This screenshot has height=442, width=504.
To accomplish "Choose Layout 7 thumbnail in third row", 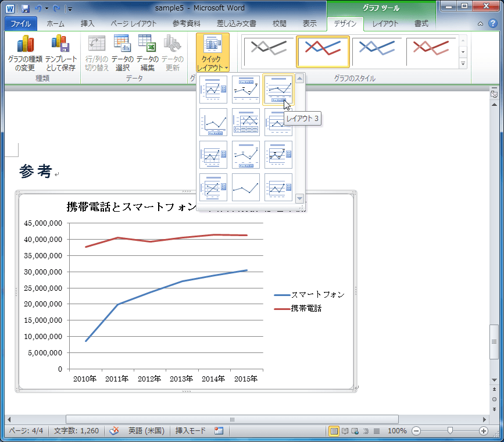I will pos(213,155).
